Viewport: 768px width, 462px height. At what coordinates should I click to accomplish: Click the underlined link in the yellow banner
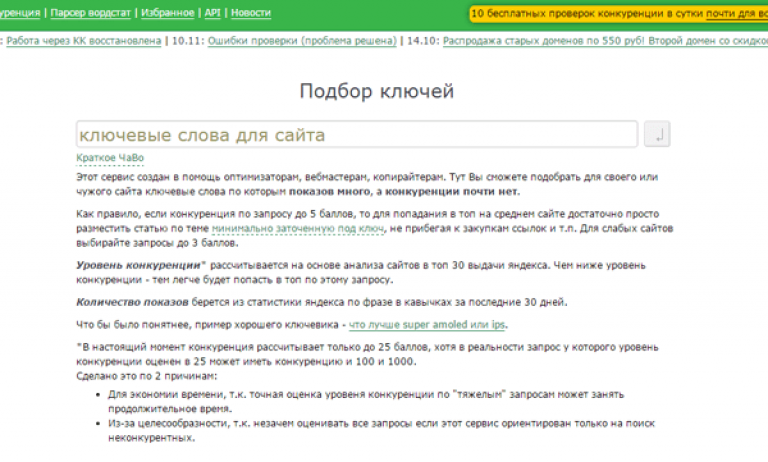pos(736,14)
